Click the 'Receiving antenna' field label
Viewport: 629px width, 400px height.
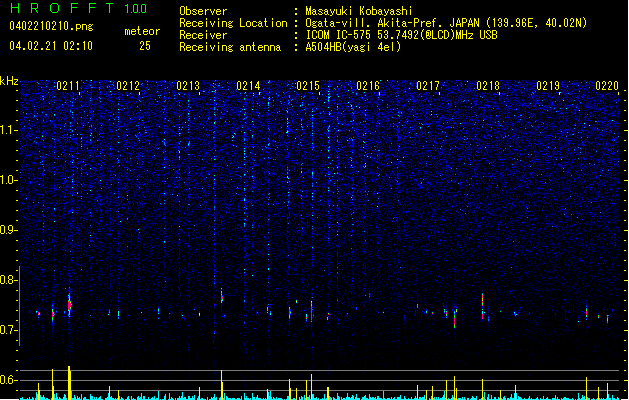coord(230,47)
